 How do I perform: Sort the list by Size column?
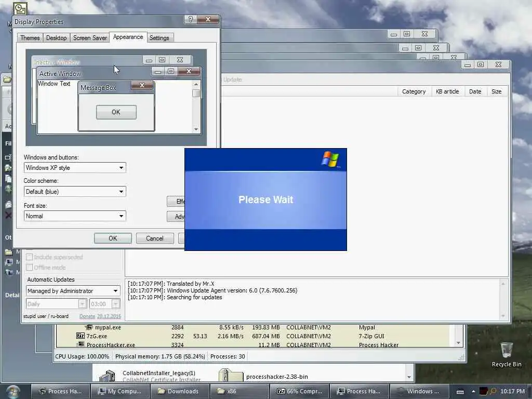[x=496, y=91]
